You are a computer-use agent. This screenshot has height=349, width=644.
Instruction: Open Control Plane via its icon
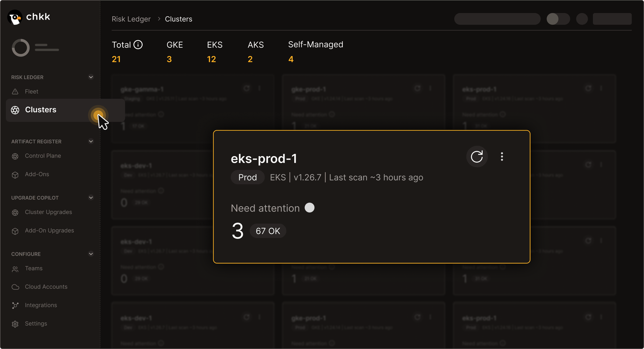click(x=15, y=156)
